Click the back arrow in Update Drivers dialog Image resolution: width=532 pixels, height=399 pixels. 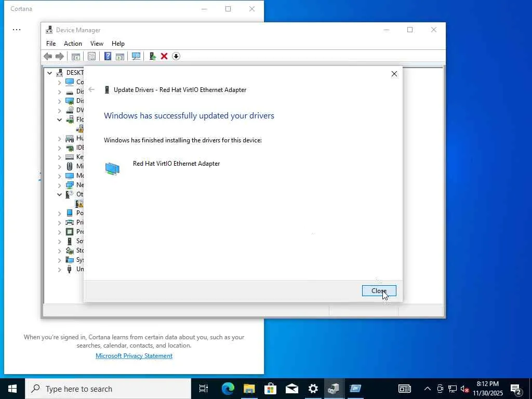pos(91,89)
